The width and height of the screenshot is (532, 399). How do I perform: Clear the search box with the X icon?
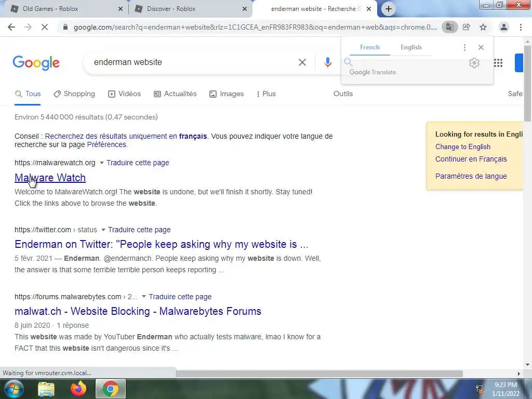[x=302, y=62]
